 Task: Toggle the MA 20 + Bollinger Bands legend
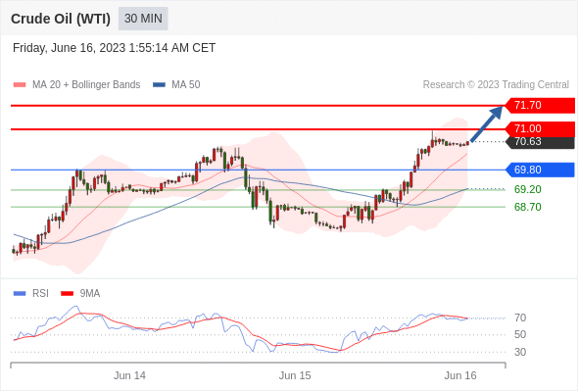pos(76,85)
